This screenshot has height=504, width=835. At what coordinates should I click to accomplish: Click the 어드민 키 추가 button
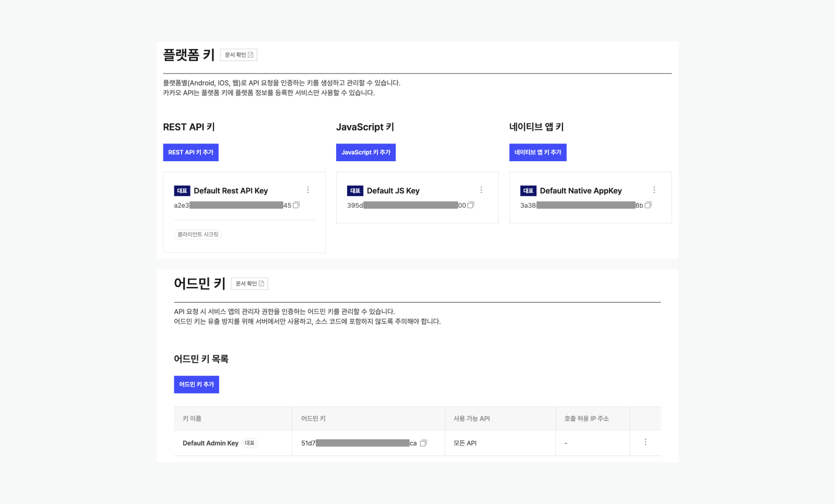(x=196, y=384)
